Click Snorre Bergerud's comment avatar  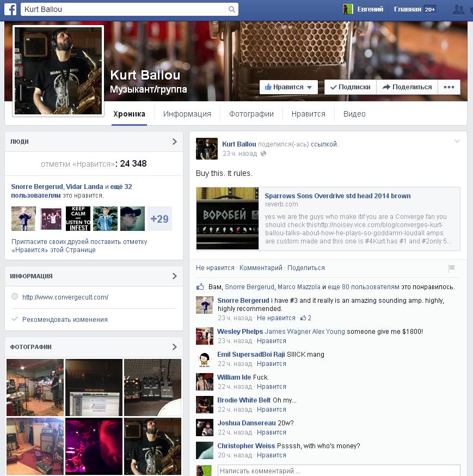pyautogui.click(x=204, y=305)
